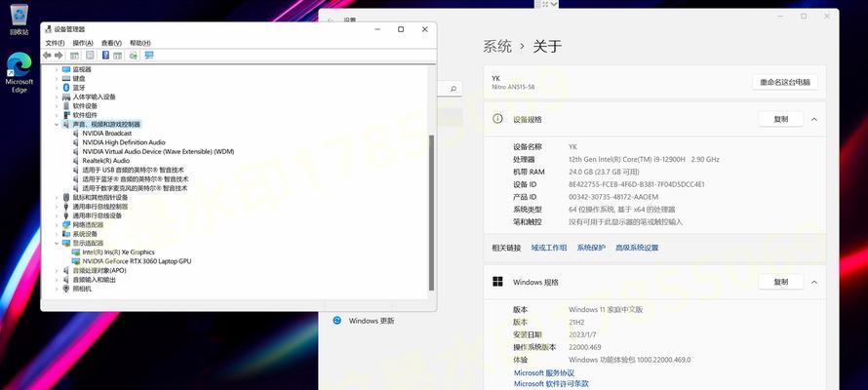Click the mouse icon beside 鼠标和其他指针设备
The height and width of the screenshot is (390, 868).
(x=66, y=198)
